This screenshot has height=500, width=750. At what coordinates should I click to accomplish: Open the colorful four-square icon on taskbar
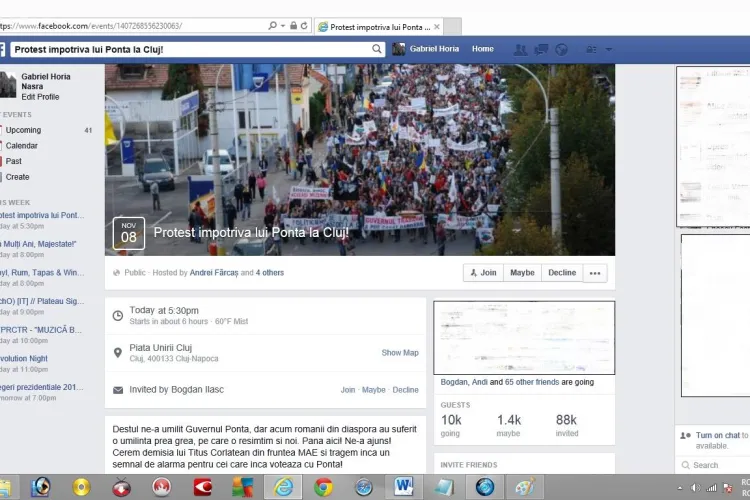click(x=243, y=487)
